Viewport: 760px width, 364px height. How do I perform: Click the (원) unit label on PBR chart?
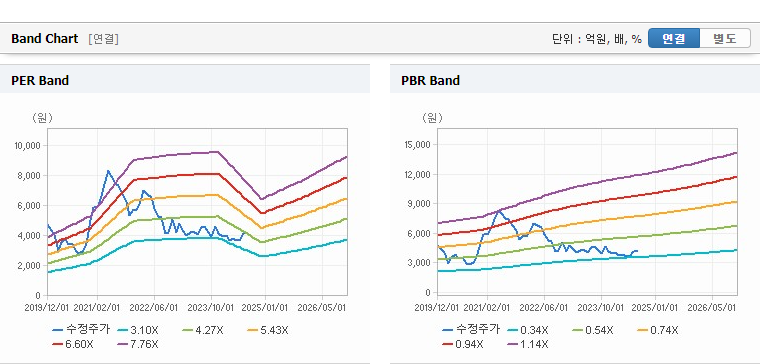[432, 118]
